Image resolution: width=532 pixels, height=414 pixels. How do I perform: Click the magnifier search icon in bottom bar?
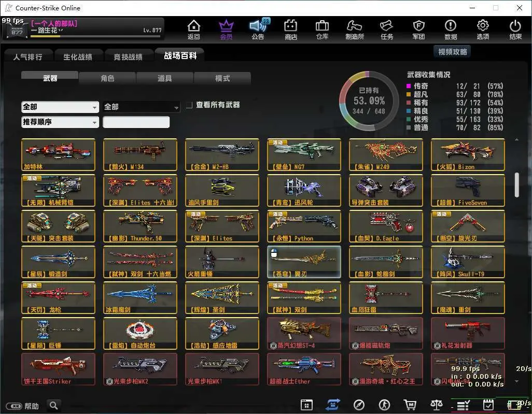(x=53, y=405)
